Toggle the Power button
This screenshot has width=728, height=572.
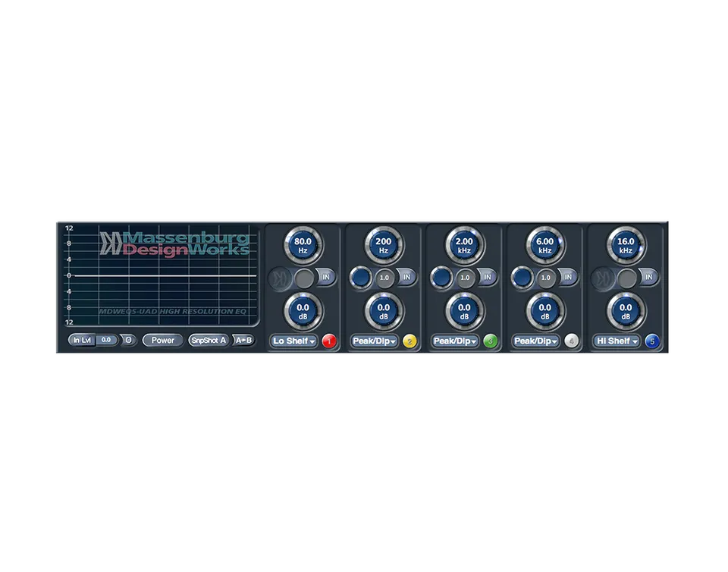[163, 341]
